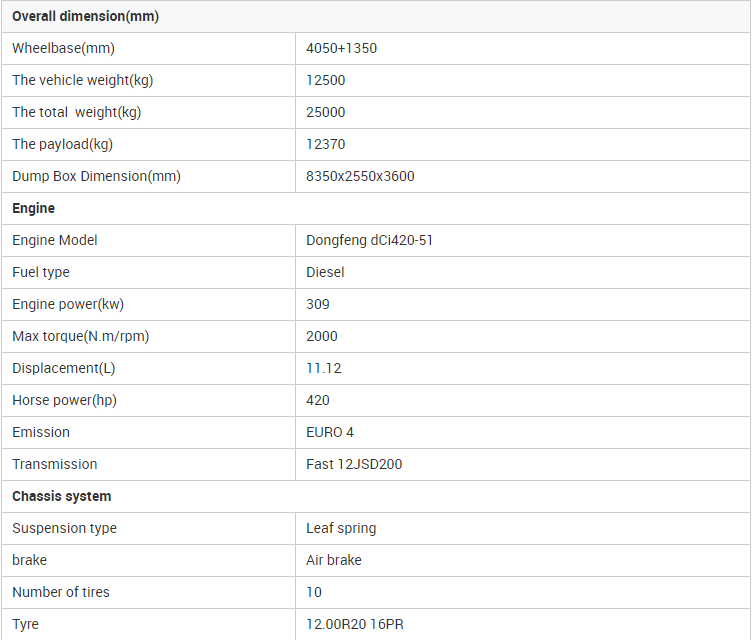Select the Leaf spring suspension value
The height and width of the screenshot is (640, 752).
(x=341, y=528)
